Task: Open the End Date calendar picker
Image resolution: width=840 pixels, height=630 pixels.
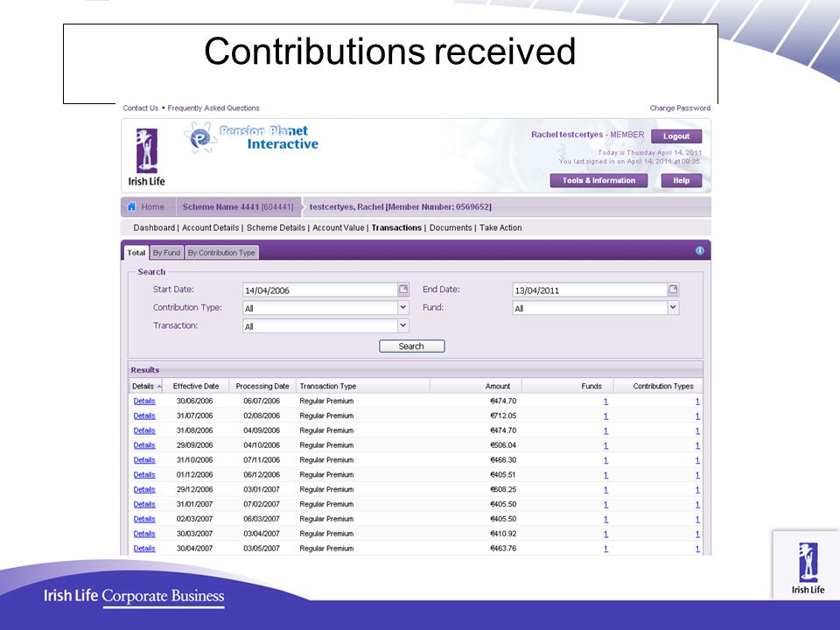Action: point(674,290)
